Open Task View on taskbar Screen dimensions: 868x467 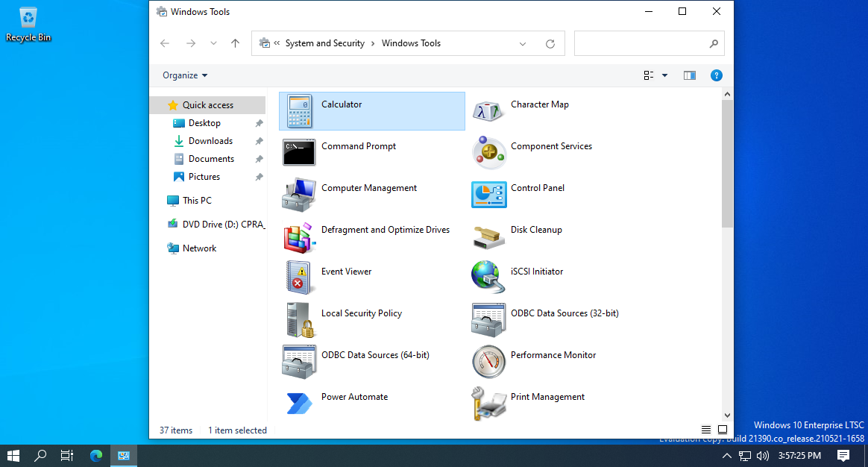[67, 455]
